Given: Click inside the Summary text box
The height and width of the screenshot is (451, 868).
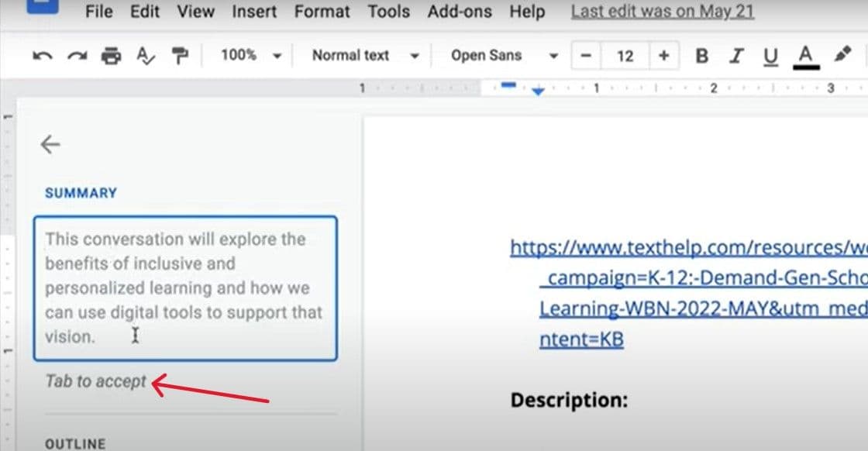Looking at the screenshot, I should coord(184,287).
